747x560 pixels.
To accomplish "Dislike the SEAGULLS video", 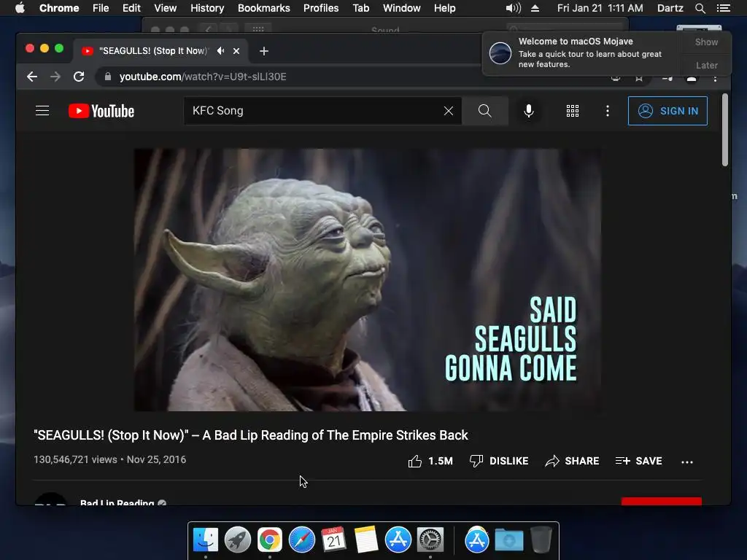I will (x=499, y=461).
